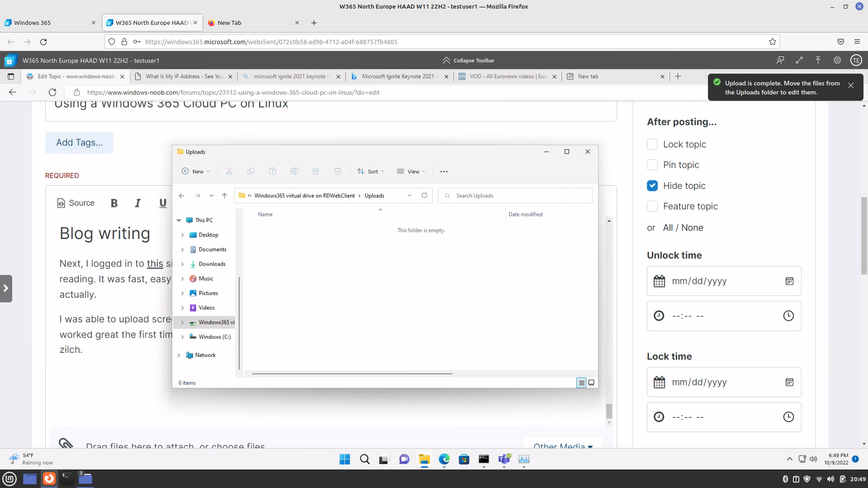Open recent locations dropdown in Uploads navigation

point(211,196)
